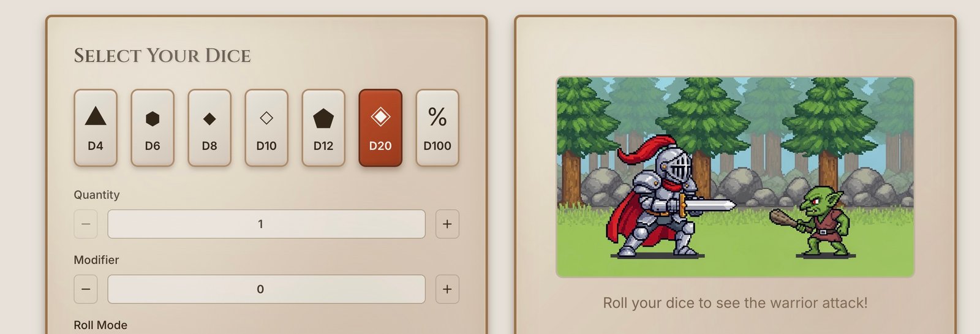Pick the D8 diamond die

(x=209, y=127)
